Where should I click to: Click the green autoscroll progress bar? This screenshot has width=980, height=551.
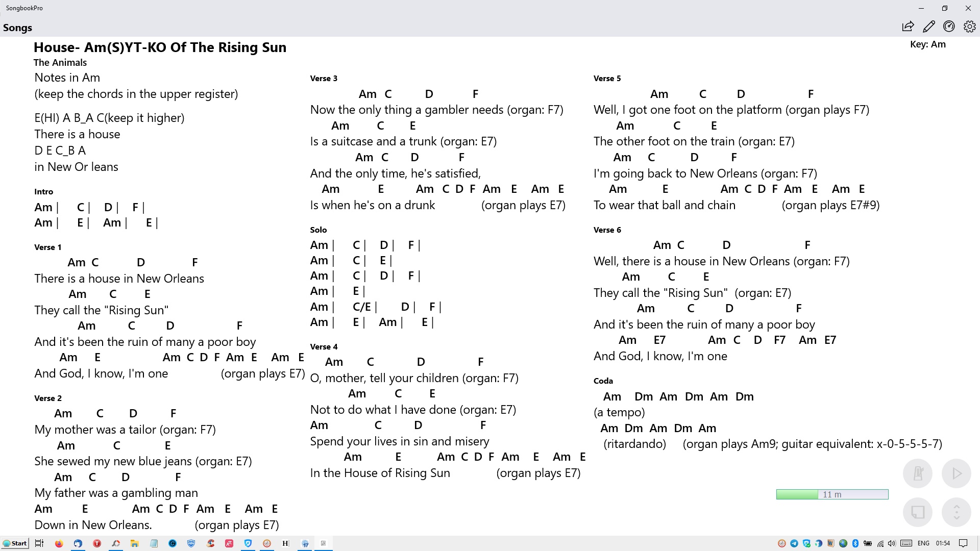[x=832, y=494]
